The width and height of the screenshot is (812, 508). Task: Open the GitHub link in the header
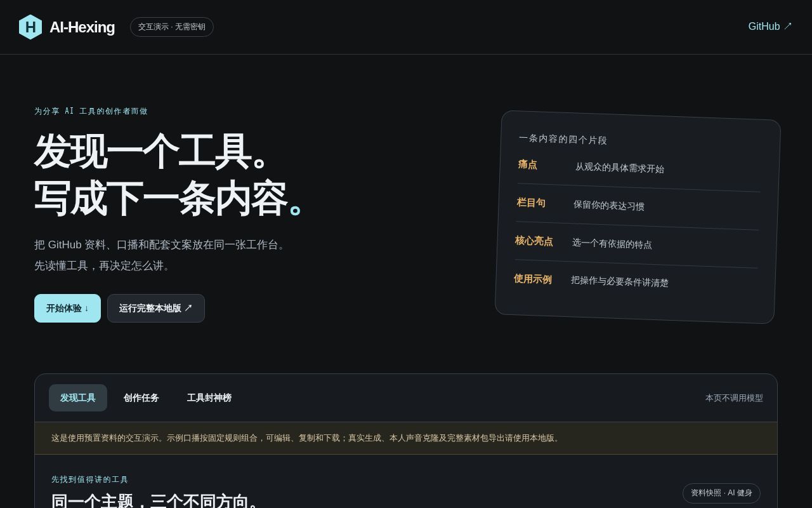tap(770, 27)
